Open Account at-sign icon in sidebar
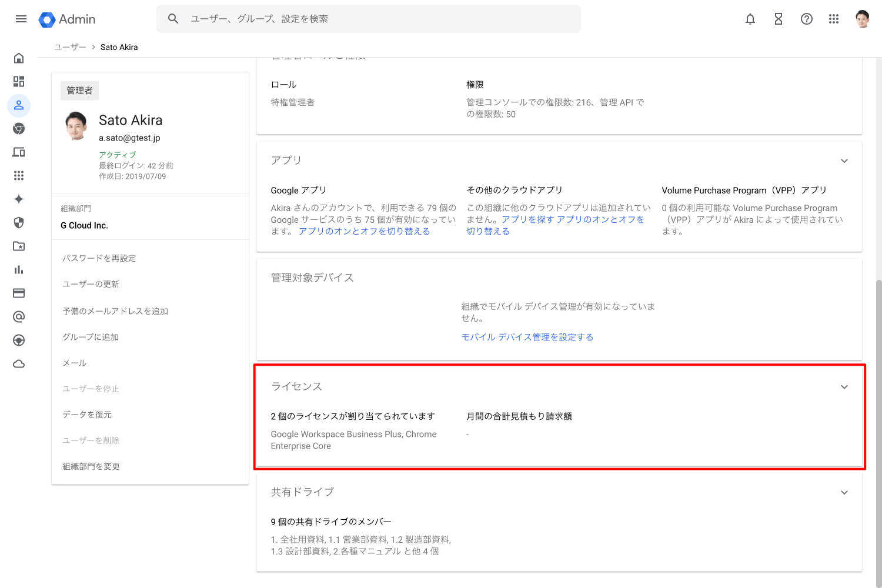Image resolution: width=882 pixels, height=588 pixels. [19, 317]
